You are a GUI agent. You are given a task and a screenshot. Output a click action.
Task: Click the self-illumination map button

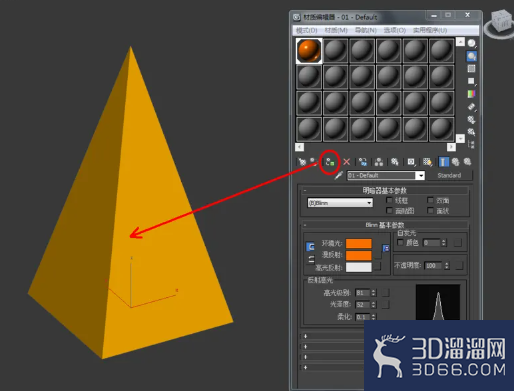pyautogui.click(x=458, y=243)
